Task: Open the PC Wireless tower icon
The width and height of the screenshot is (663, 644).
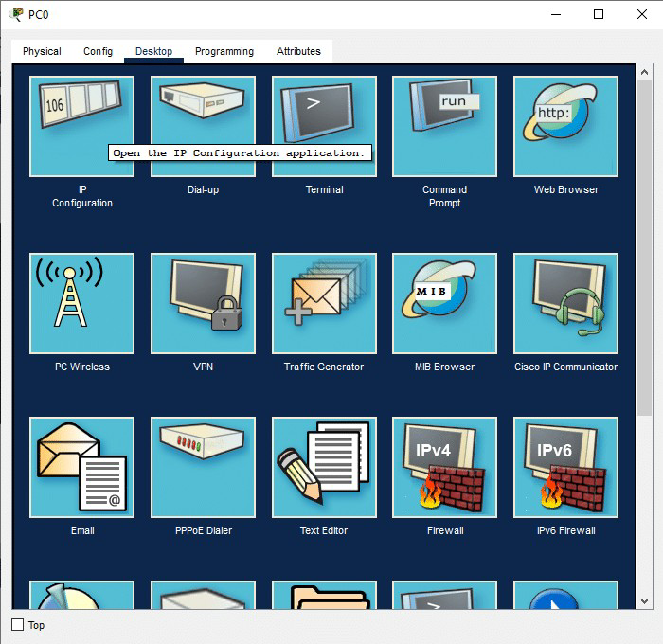Action: 82,303
